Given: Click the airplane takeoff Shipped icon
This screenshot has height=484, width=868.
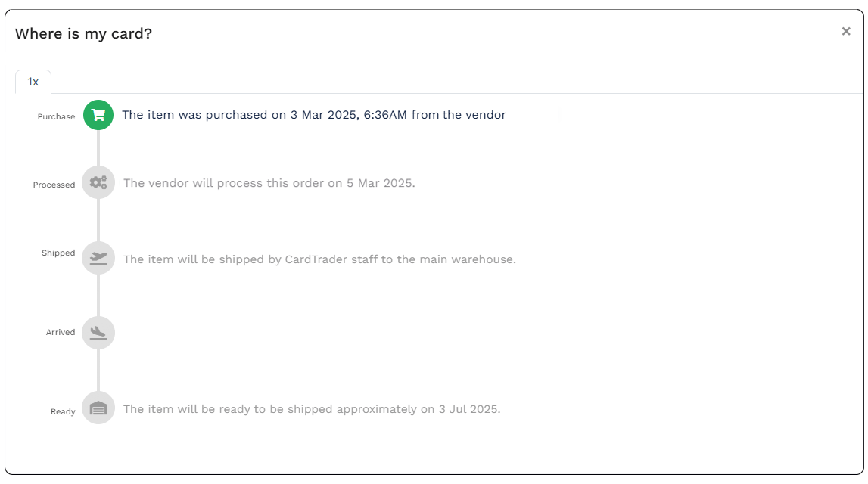Looking at the screenshot, I should coord(98,258).
